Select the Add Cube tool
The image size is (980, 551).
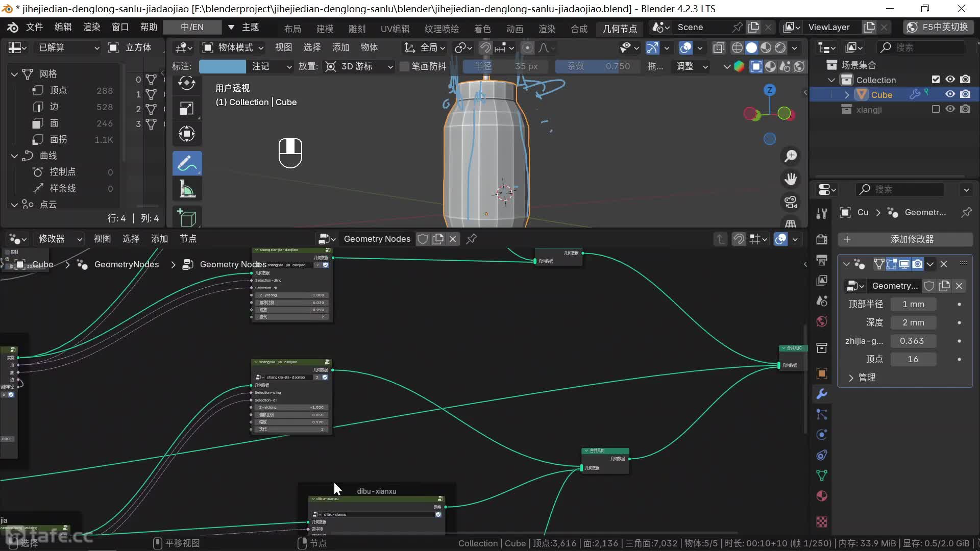(187, 217)
